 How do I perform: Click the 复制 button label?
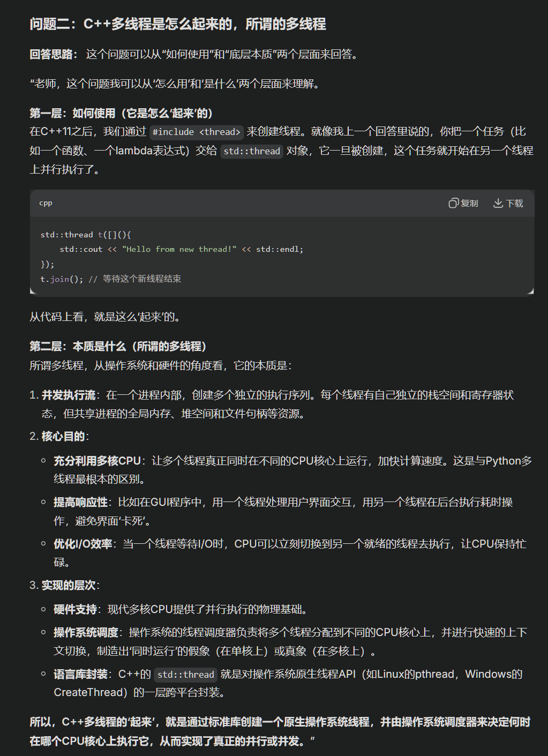tap(469, 204)
